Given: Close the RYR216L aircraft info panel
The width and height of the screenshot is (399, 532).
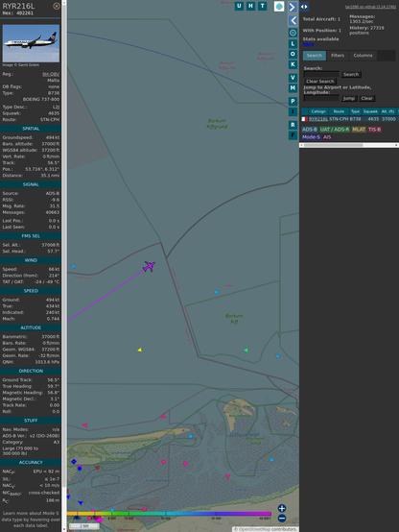Looking at the screenshot, I should coord(57,6).
